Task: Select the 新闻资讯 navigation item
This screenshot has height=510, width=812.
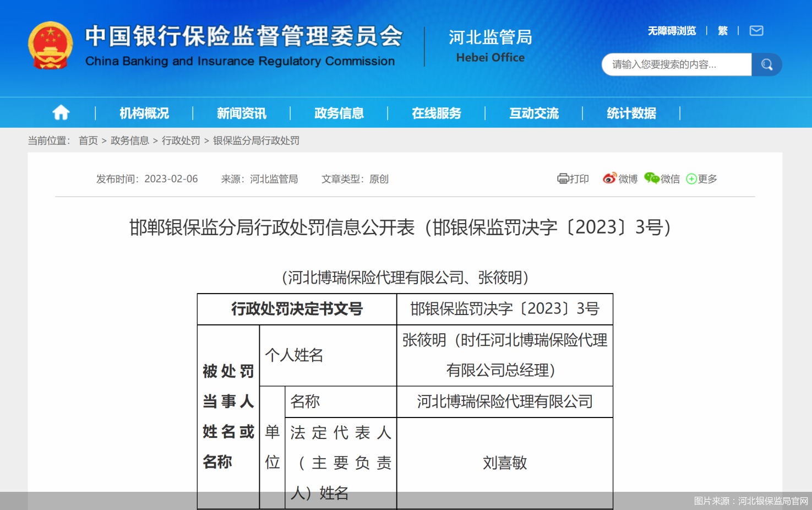Action: click(x=241, y=113)
